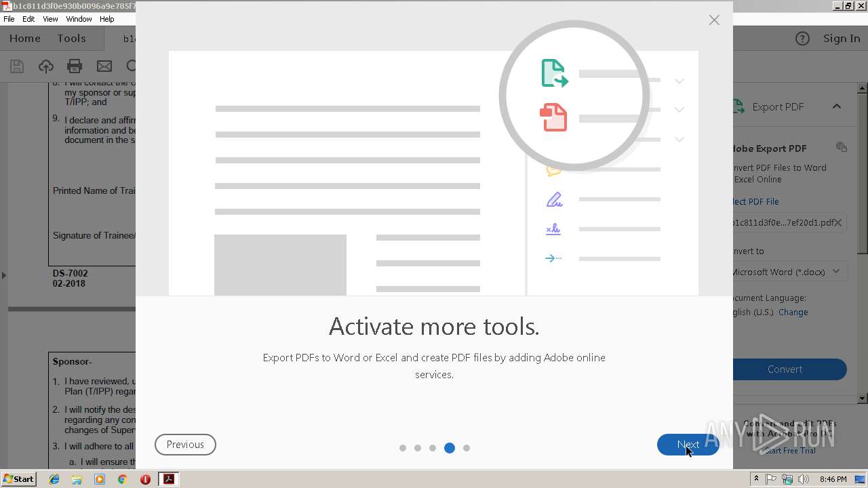The image size is (868, 488).
Task: Click the scroll up arrow of document scrollbar
Action: coord(863,88)
